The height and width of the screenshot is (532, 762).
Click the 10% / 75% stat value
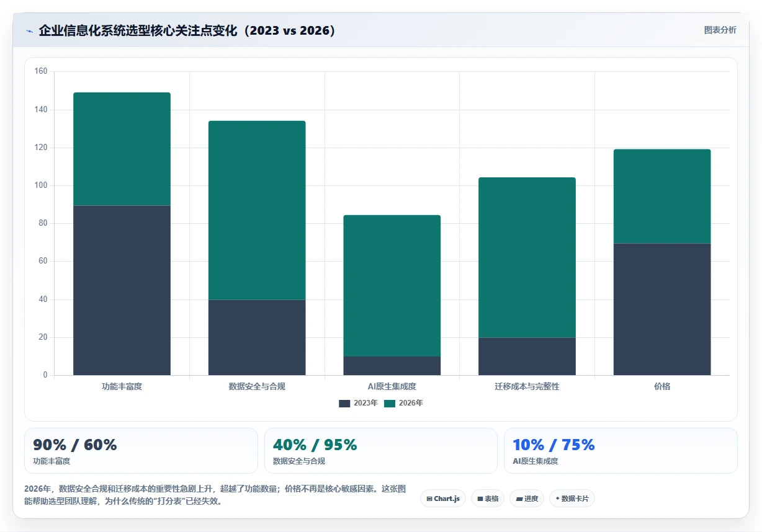click(x=554, y=445)
